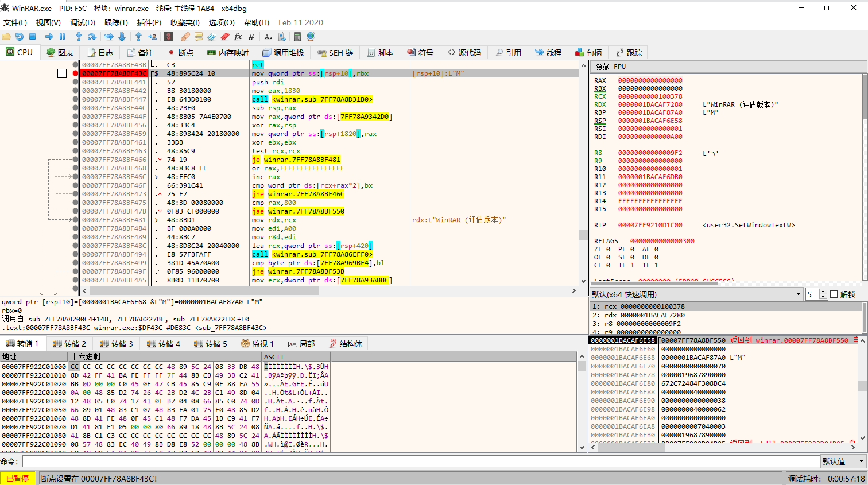
Task: Switch to the 调用堆栈 tab
Action: (x=282, y=52)
